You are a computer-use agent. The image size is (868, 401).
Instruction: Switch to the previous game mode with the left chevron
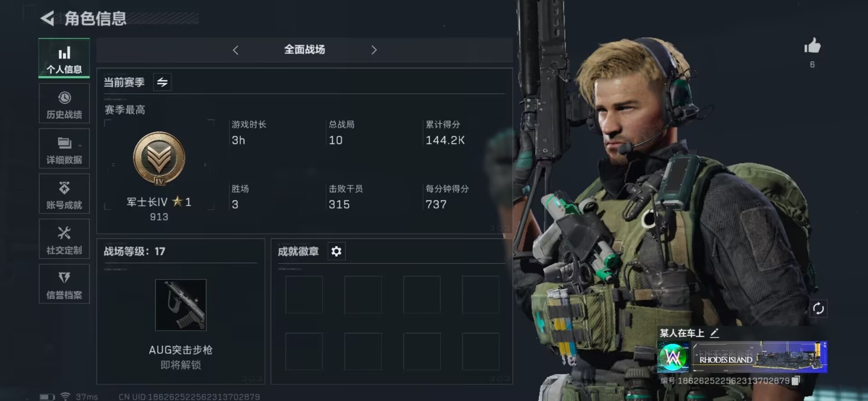pyautogui.click(x=236, y=50)
